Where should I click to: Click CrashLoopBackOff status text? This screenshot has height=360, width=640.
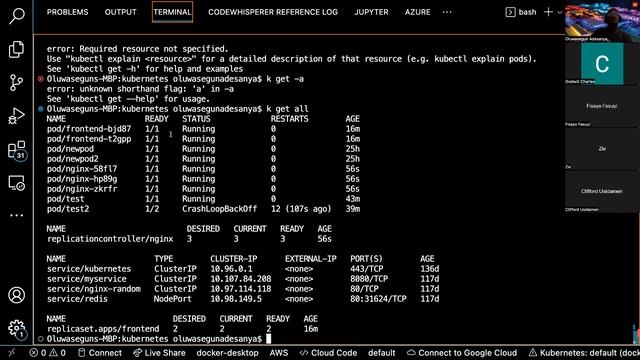220,209
